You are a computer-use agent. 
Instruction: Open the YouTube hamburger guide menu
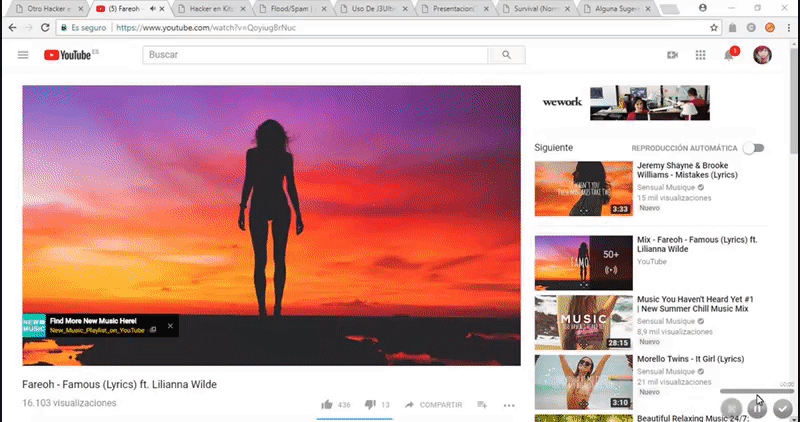tap(23, 55)
